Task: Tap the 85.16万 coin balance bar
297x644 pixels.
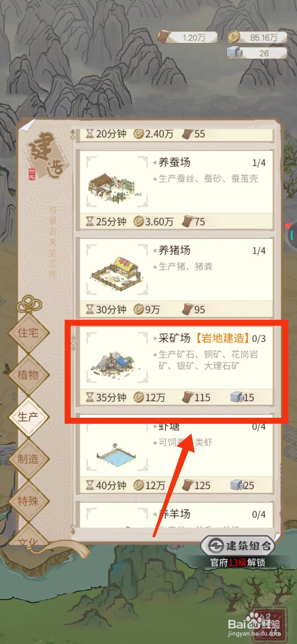Action: click(x=258, y=37)
